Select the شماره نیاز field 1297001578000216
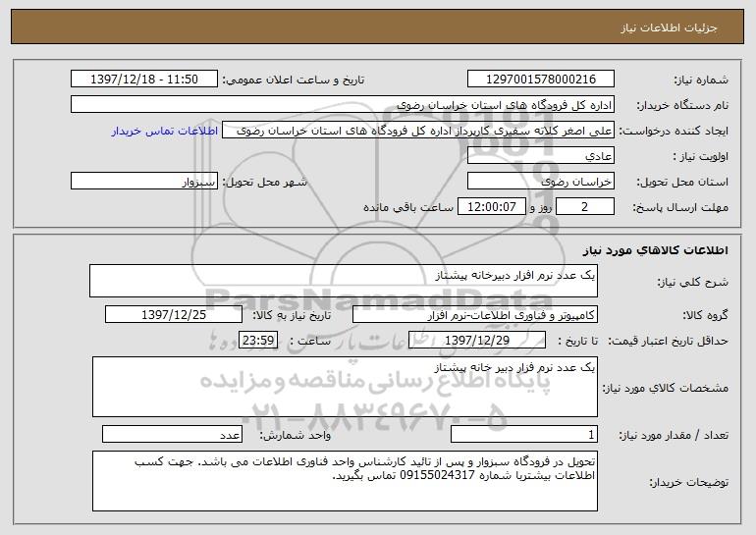This screenshot has width=756, height=535. pyautogui.click(x=540, y=80)
